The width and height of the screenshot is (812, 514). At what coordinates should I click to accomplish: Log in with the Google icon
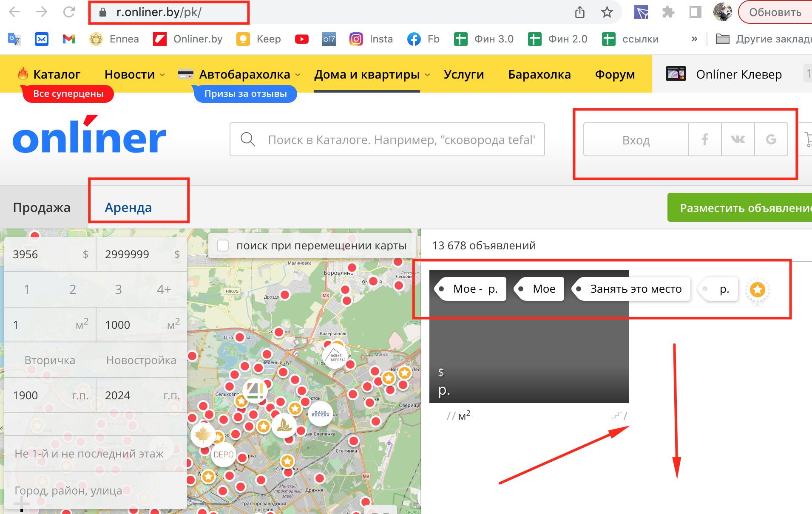pyautogui.click(x=771, y=140)
